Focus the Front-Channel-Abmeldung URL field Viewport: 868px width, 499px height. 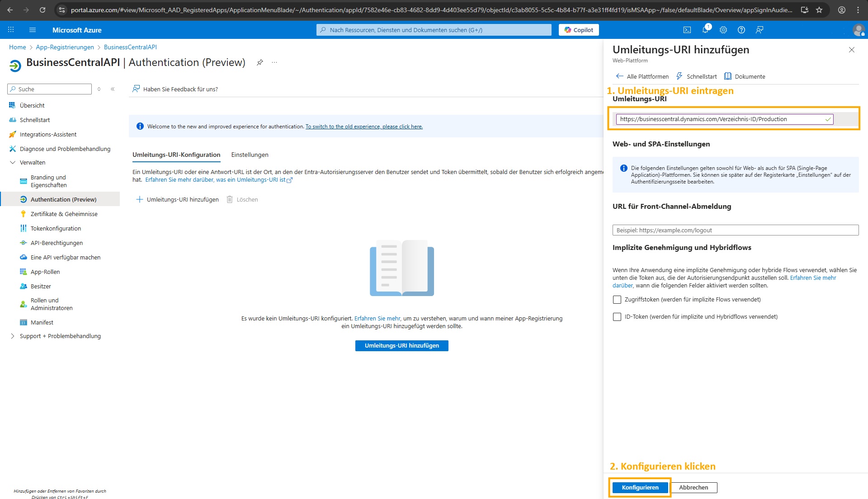pos(735,230)
